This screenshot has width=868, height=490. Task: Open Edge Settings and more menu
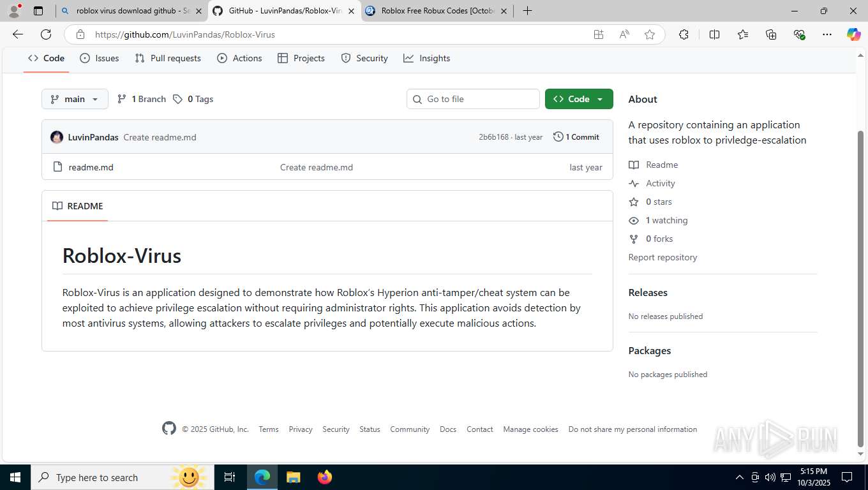[x=827, y=34]
